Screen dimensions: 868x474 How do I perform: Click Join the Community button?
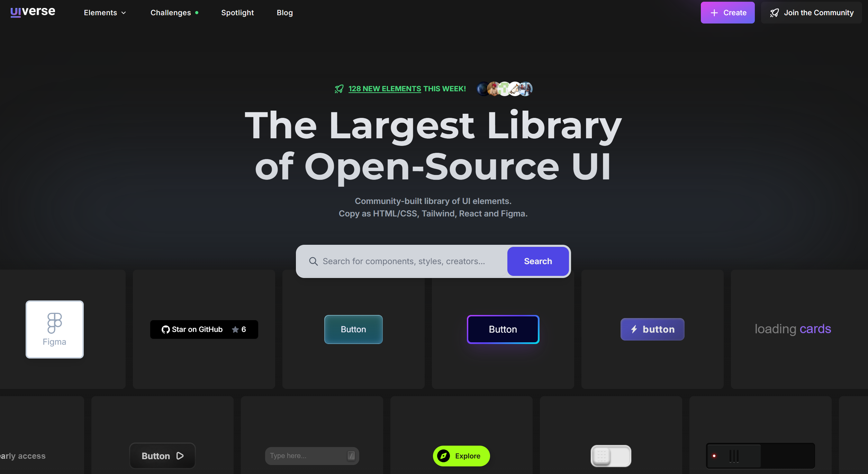point(811,13)
